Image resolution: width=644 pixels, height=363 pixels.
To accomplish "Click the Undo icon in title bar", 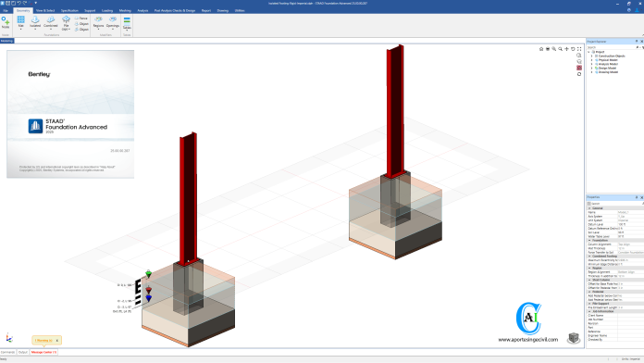I will point(19,3).
